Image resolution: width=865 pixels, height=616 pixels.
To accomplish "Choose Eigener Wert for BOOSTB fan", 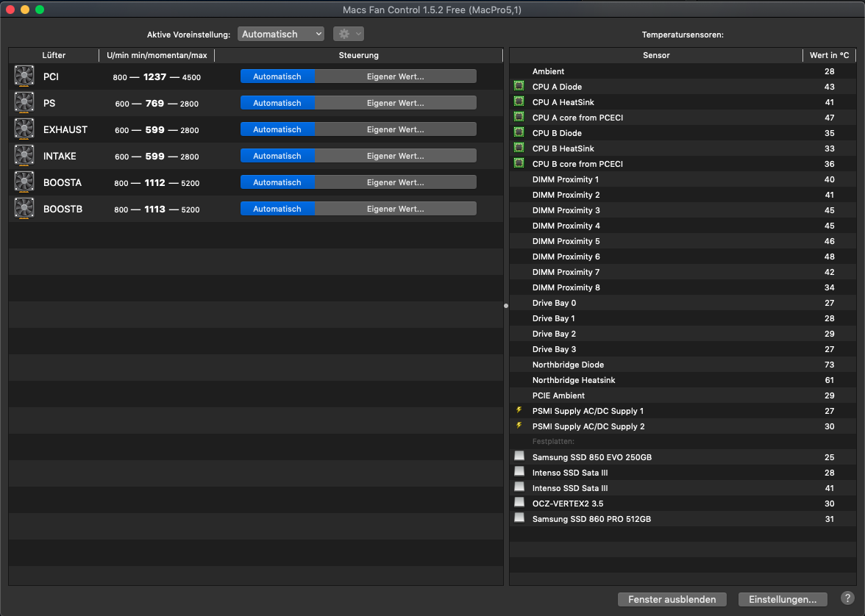I will [x=396, y=209].
